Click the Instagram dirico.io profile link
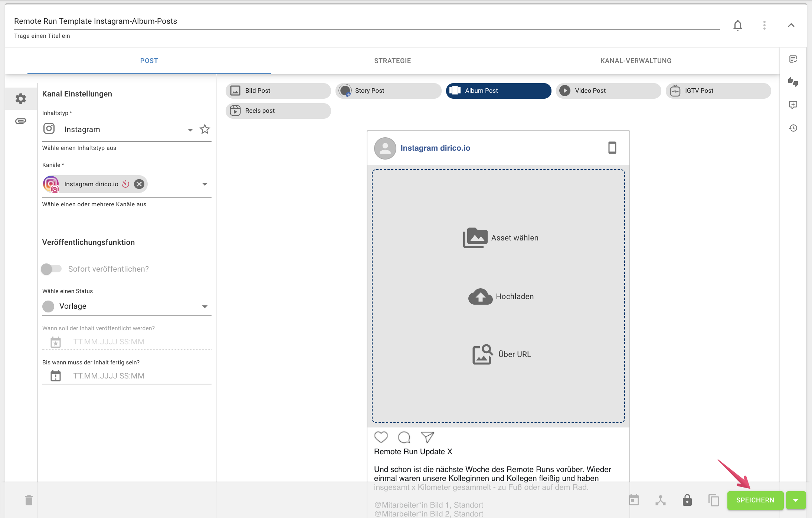 pyautogui.click(x=435, y=148)
